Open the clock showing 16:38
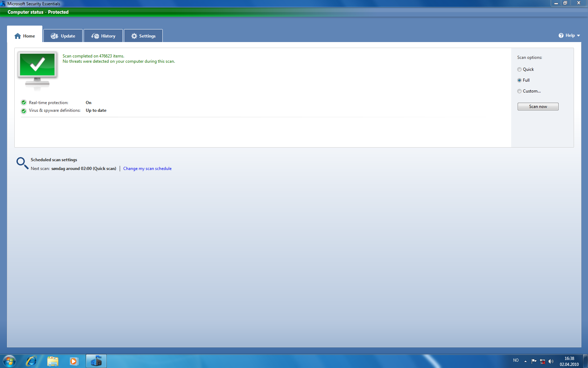588x368 pixels. click(569, 361)
